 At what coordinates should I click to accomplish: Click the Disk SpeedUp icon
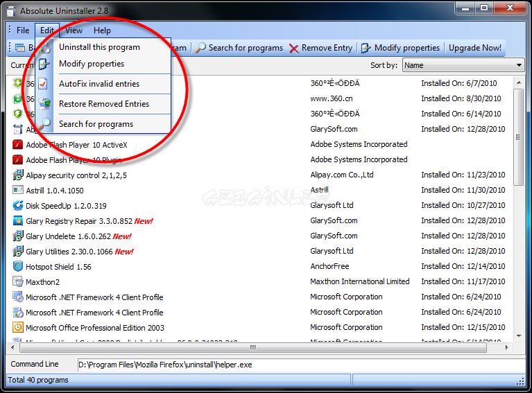click(17, 205)
